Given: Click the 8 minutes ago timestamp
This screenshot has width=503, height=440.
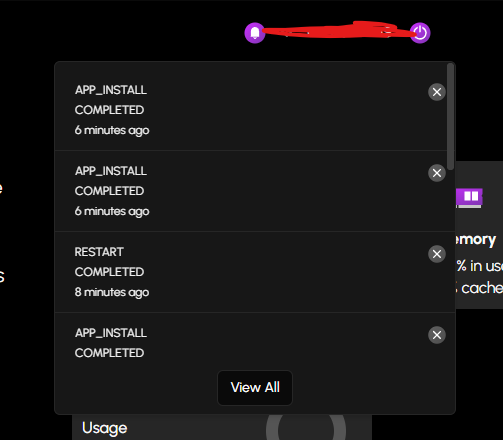Looking at the screenshot, I should point(112,292).
